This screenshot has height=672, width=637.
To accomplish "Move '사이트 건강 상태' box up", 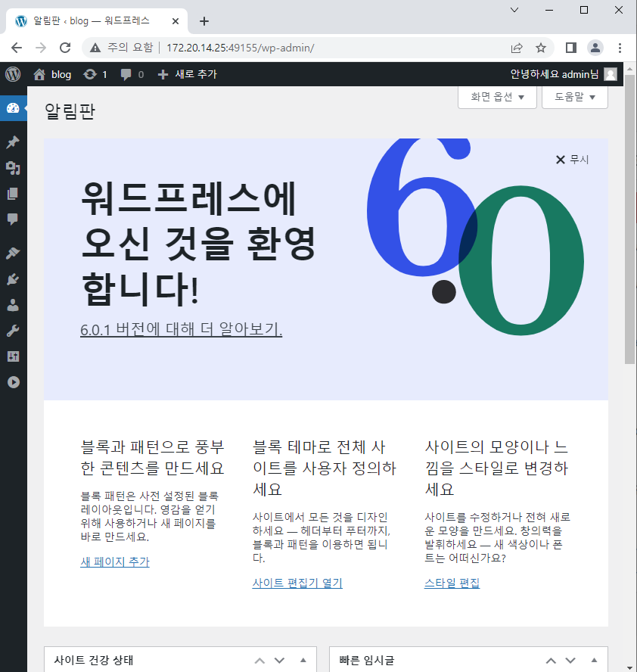I will coord(259,661).
